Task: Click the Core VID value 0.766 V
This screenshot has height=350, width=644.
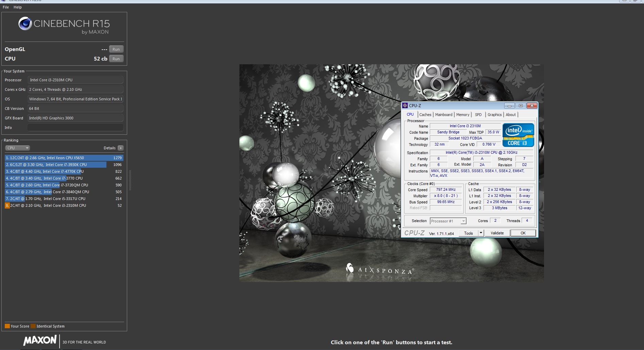Action: (489, 145)
